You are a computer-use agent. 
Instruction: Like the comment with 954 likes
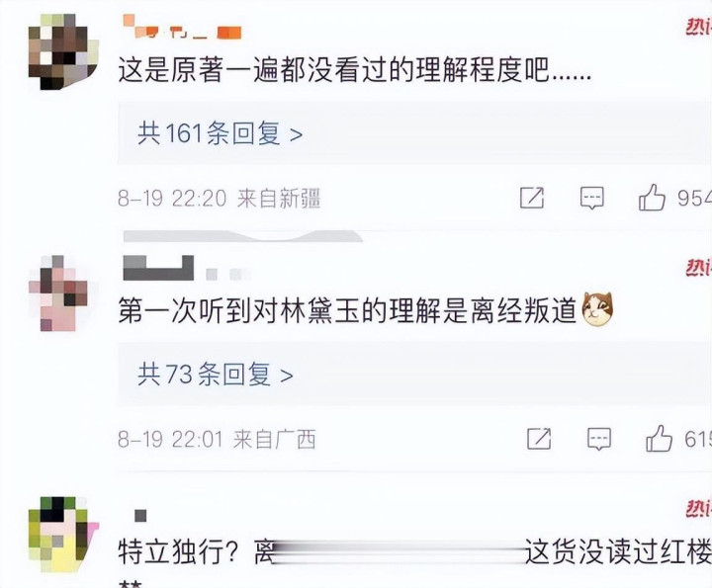click(652, 198)
